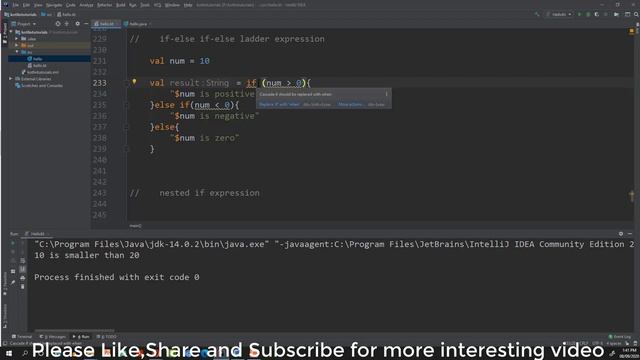The image size is (640, 360).
Task: Click the rerun icon in Run panel
Action: (x=13, y=243)
